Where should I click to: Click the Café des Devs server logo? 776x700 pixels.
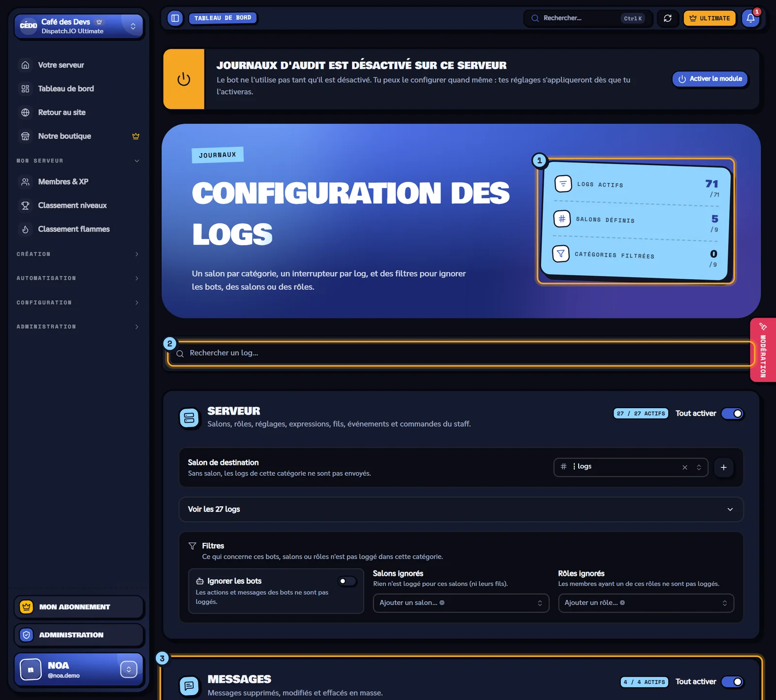28,26
